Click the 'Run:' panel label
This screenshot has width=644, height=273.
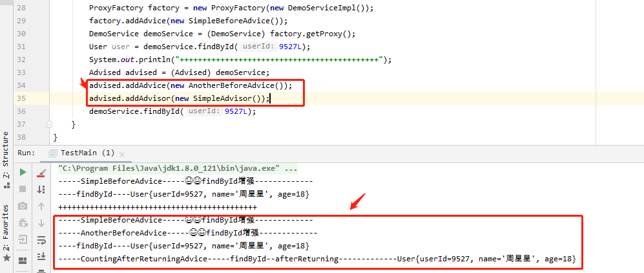tap(26, 153)
